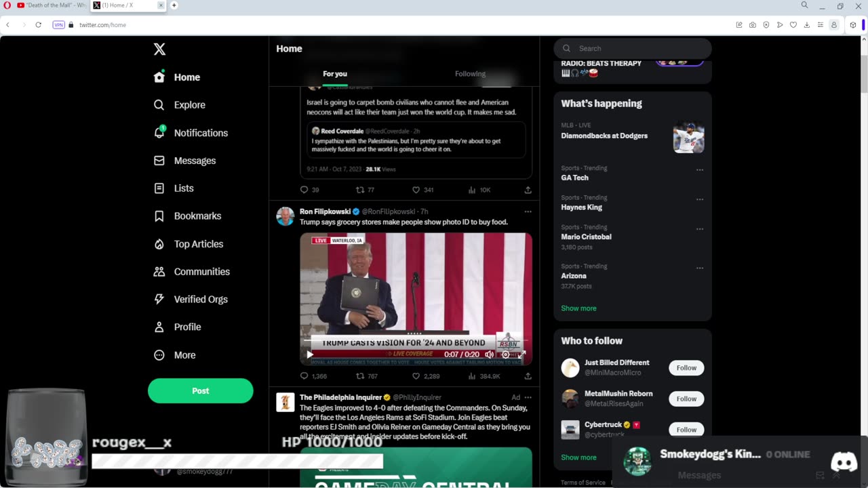The height and width of the screenshot is (488, 868).
Task: Click the green Post button
Action: (x=201, y=391)
